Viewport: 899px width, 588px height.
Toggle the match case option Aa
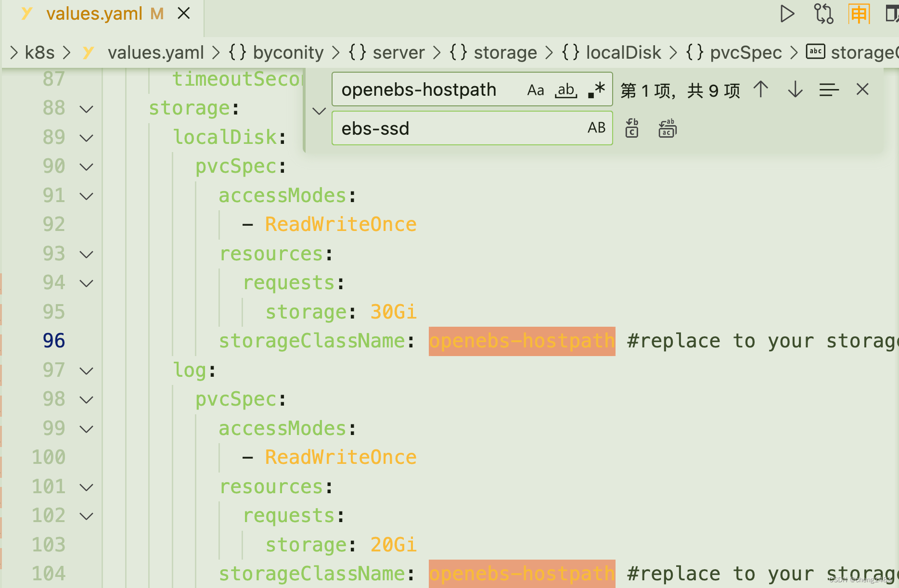click(x=536, y=89)
